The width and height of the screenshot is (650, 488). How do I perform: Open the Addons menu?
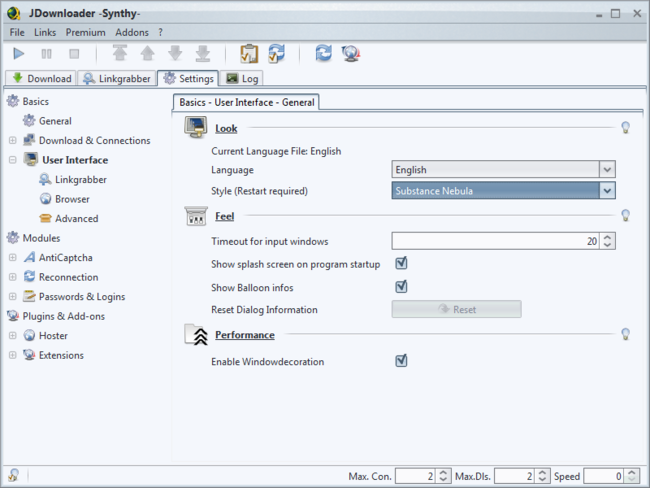[132, 32]
